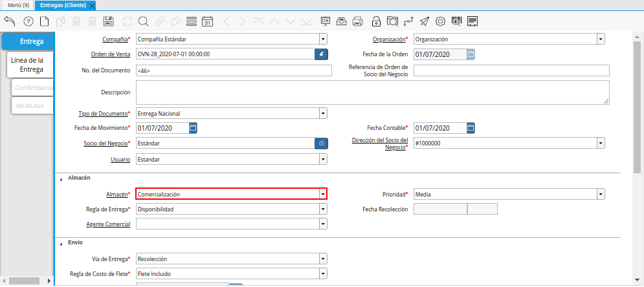Open the Compañía dropdown

pos(323,39)
